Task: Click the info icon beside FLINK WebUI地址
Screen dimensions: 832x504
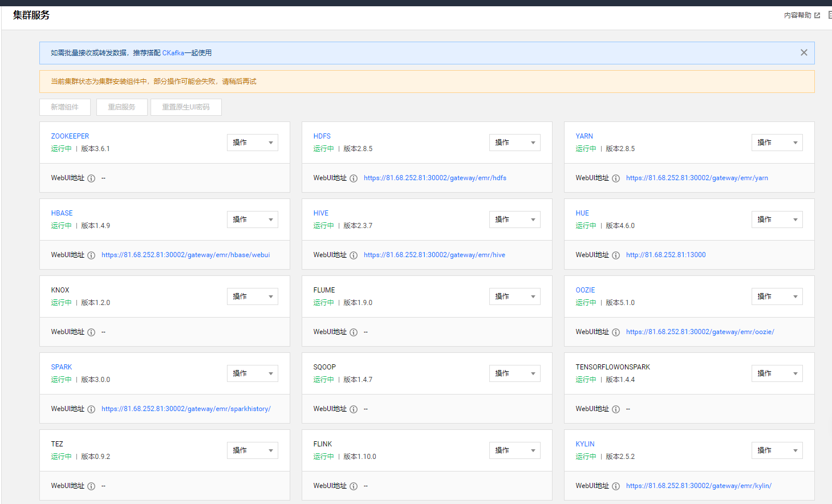Action: (354, 486)
